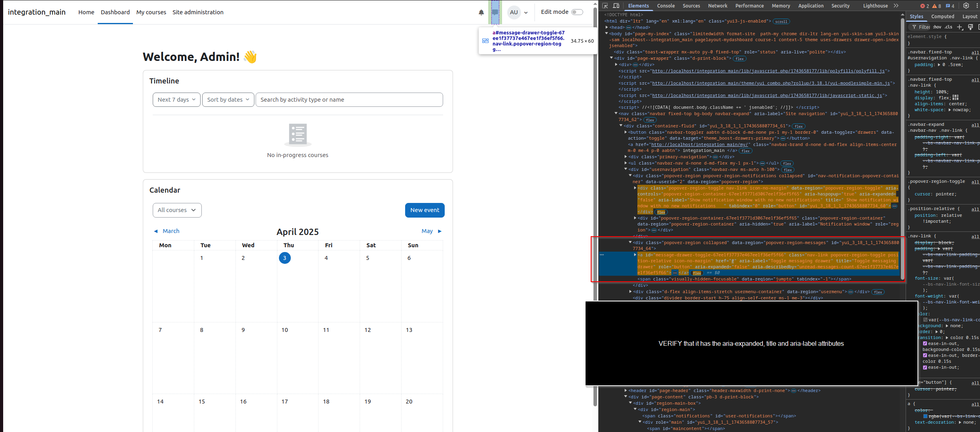
Task: Switch to the Memory tab
Action: coord(781,6)
